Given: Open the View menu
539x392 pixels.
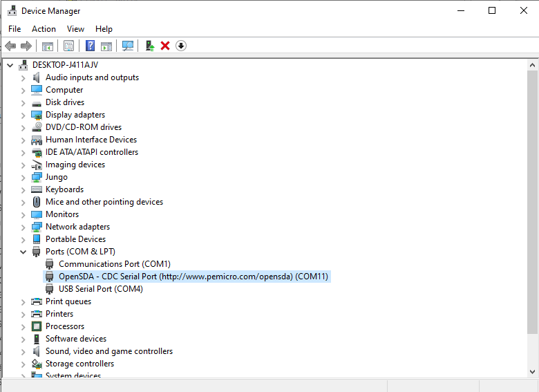Looking at the screenshot, I should click(75, 29).
